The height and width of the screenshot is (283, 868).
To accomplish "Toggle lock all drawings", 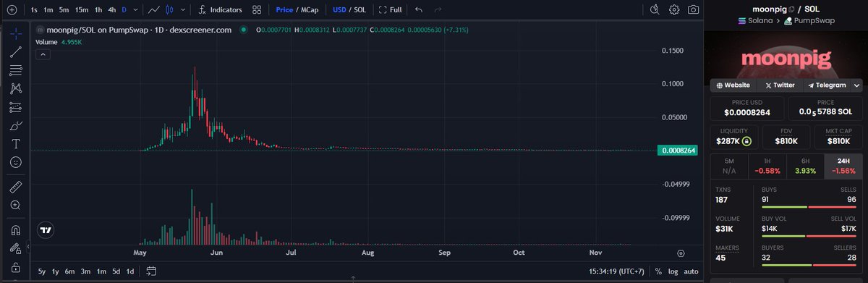I will tap(15, 267).
